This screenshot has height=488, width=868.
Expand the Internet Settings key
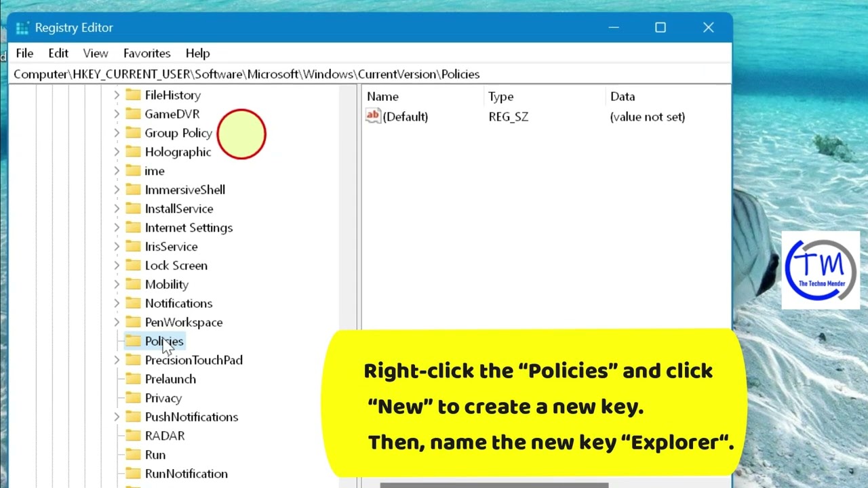[117, 228]
